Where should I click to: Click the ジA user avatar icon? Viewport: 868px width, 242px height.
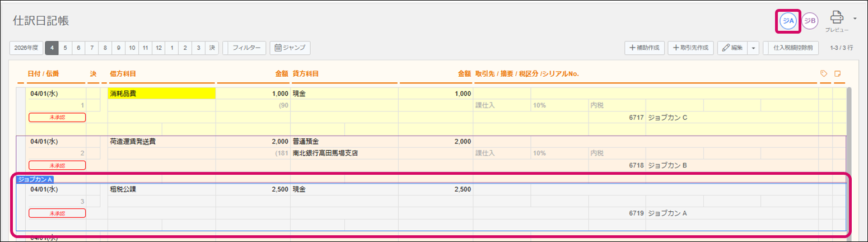(x=788, y=21)
